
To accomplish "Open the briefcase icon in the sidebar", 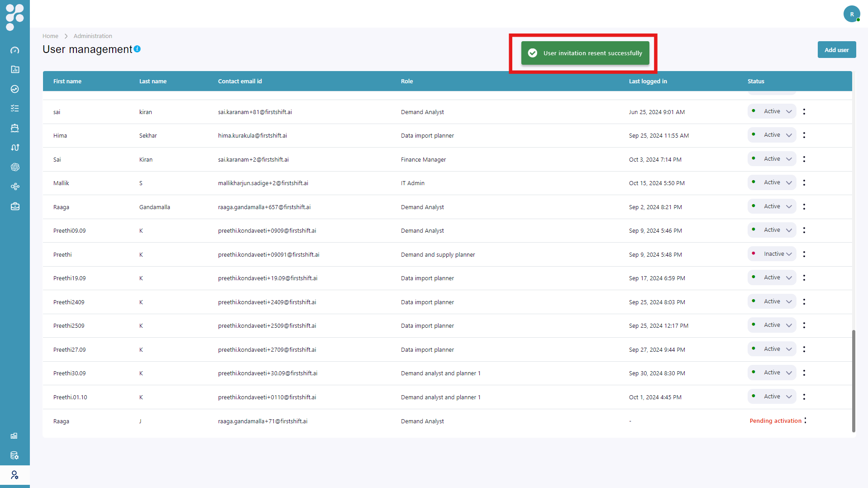I will [x=15, y=206].
